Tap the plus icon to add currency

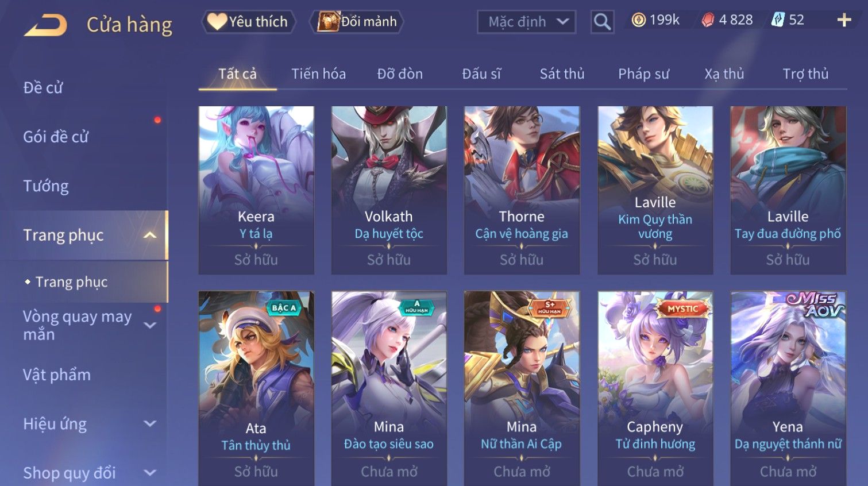[x=844, y=21]
